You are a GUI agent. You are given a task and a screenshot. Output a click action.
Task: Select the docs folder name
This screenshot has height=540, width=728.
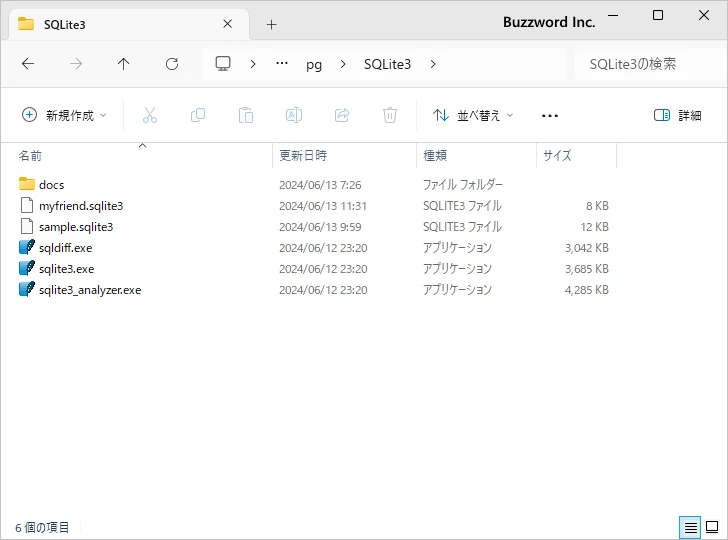click(52, 185)
